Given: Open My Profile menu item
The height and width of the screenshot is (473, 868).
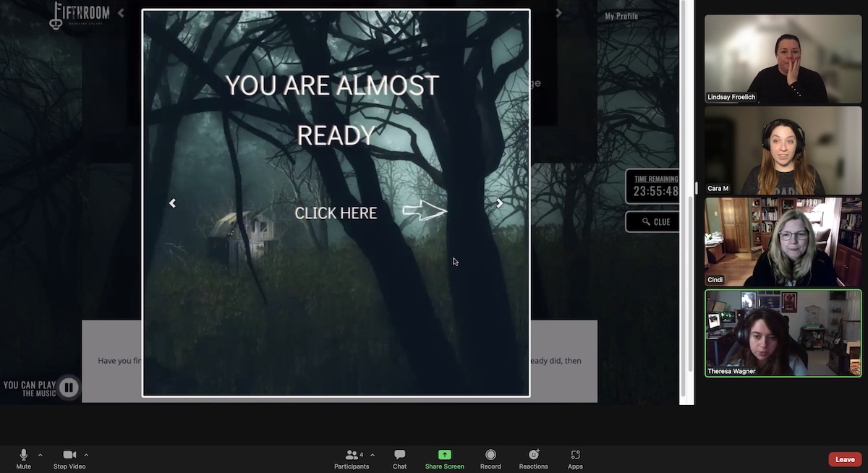Looking at the screenshot, I should coord(621,16).
